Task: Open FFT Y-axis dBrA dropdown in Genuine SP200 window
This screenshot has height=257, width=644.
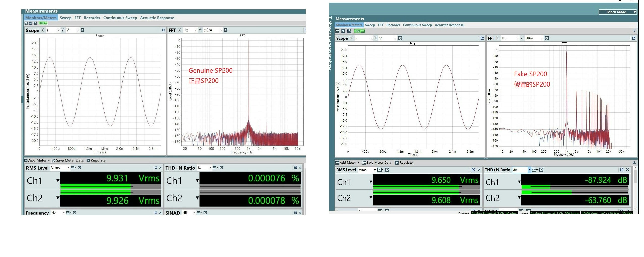Action: (221, 30)
